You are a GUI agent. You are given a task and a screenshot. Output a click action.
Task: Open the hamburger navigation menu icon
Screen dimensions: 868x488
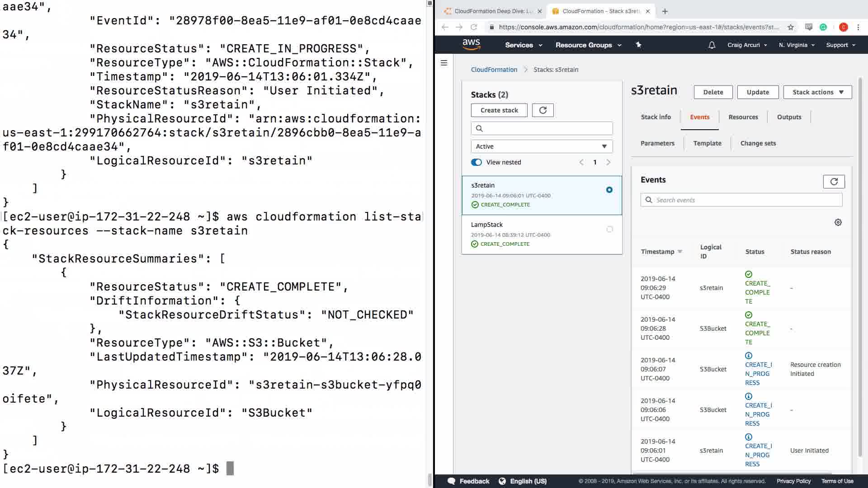(444, 63)
